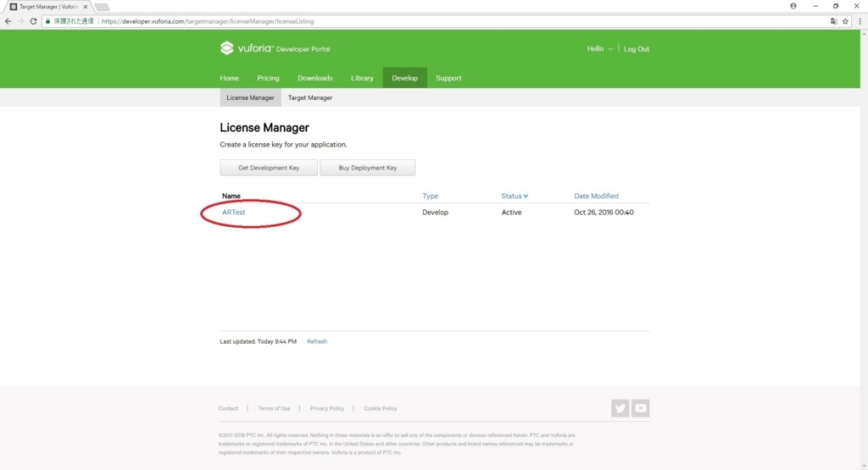Viewport: 868px width, 470px height.
Task: Open Vuforia Twitter icon in footer
Action: coord(620,408)
